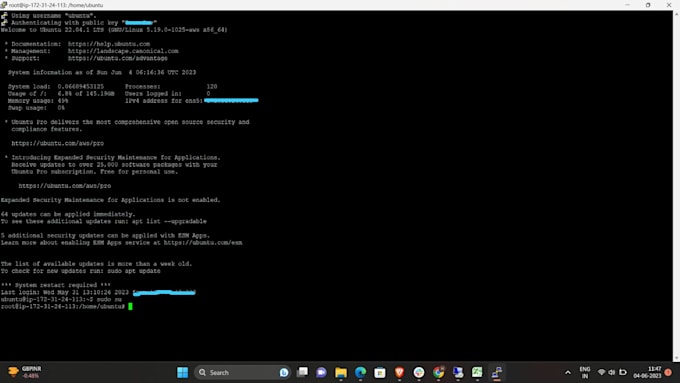Click the 'System information as of' line

tap(102, 72)
